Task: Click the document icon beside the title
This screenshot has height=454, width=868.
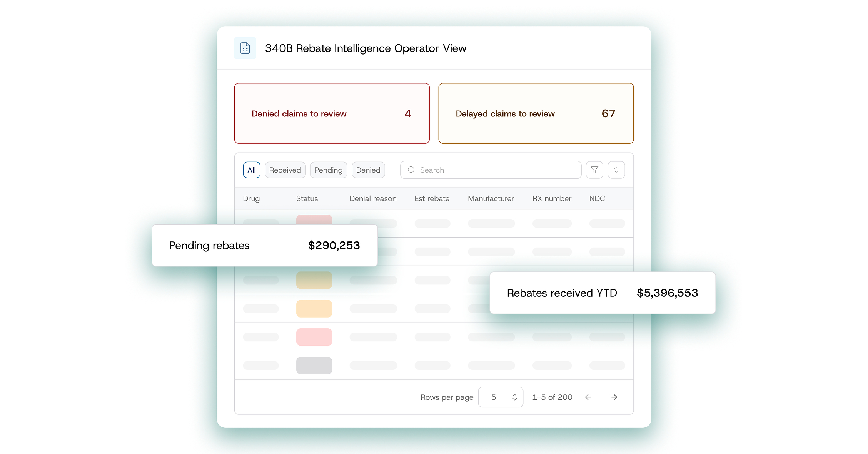Action: tap(245, 48)
